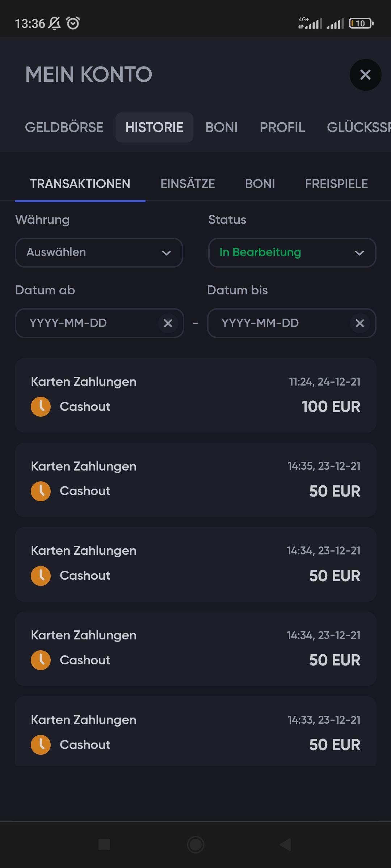
Task: Tap pending clock icon on 100 EUR cashout
Action: tap(41, 407)
